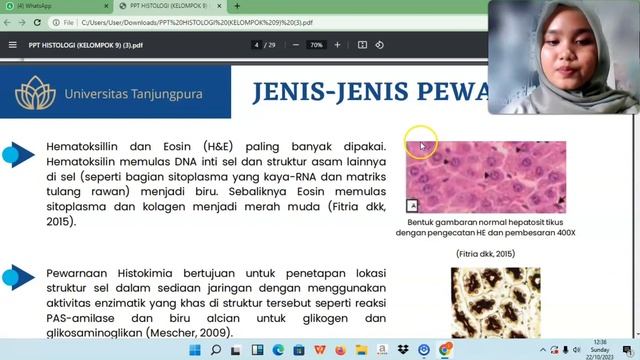
Task: Open the notification center icon
Action: [627, 350]
